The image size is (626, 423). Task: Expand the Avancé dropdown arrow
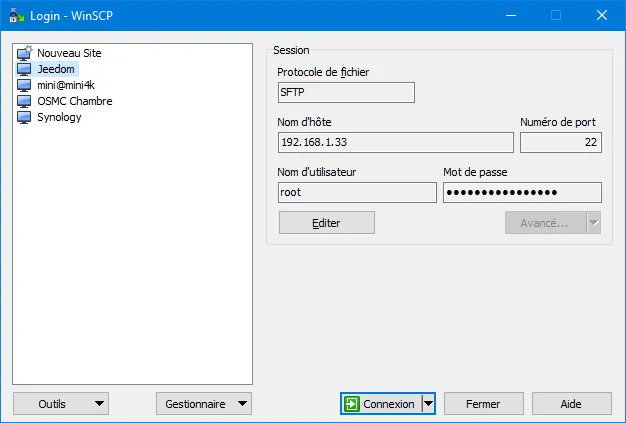pyautogui.click(x=594, y=223)
